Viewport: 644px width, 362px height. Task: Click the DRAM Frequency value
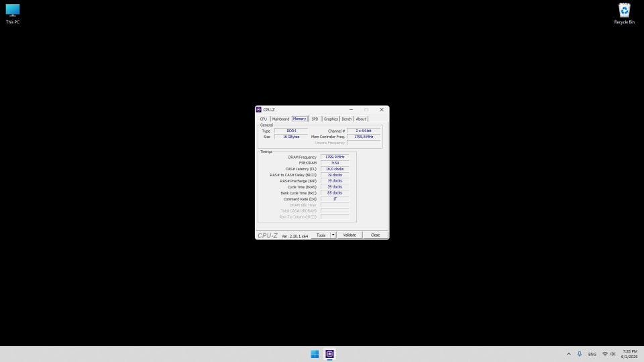pos(335,157)
